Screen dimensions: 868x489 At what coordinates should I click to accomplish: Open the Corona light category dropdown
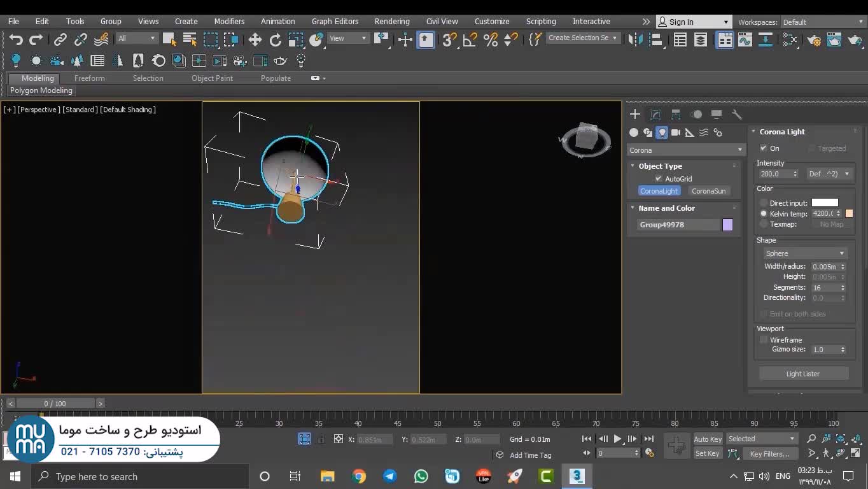coord(685,150)
